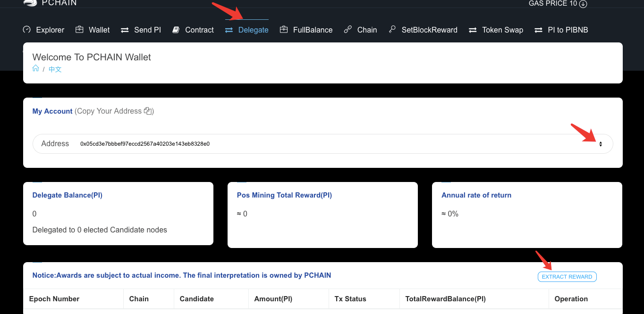Go to the Token Swap tab
The image size is (644, 314).
pos(502,30)
